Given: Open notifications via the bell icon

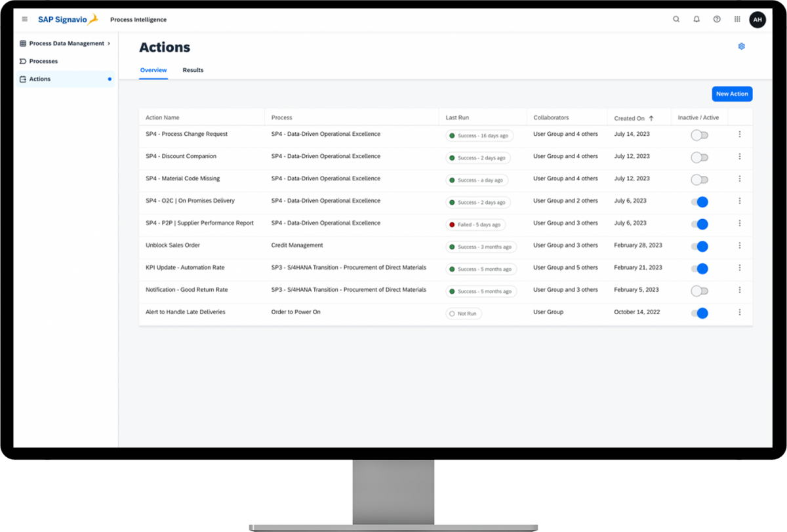Looking at the screenshot, I should [x=696, y=19].
